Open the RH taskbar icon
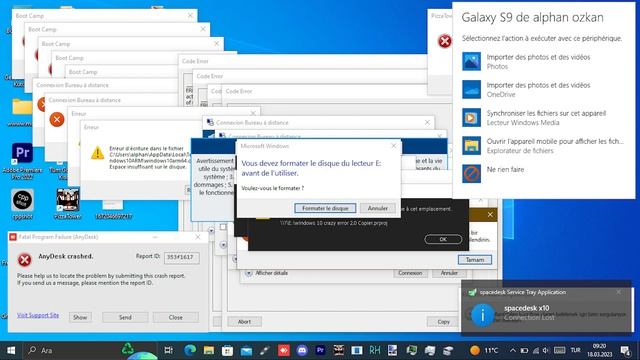Image resolution: width=640 pixels, height=360 pixels. click(375, 350)
